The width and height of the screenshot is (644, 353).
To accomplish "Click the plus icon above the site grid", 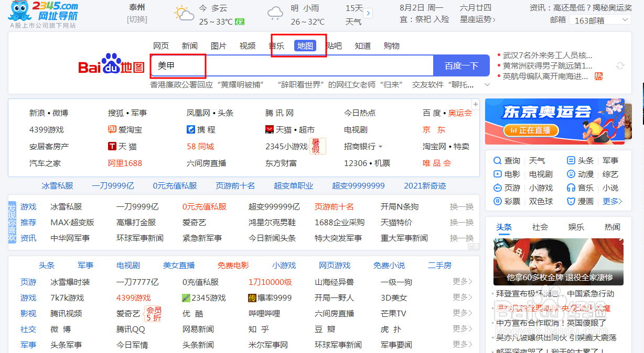I will pyautogui.click(x=476, y=104).
